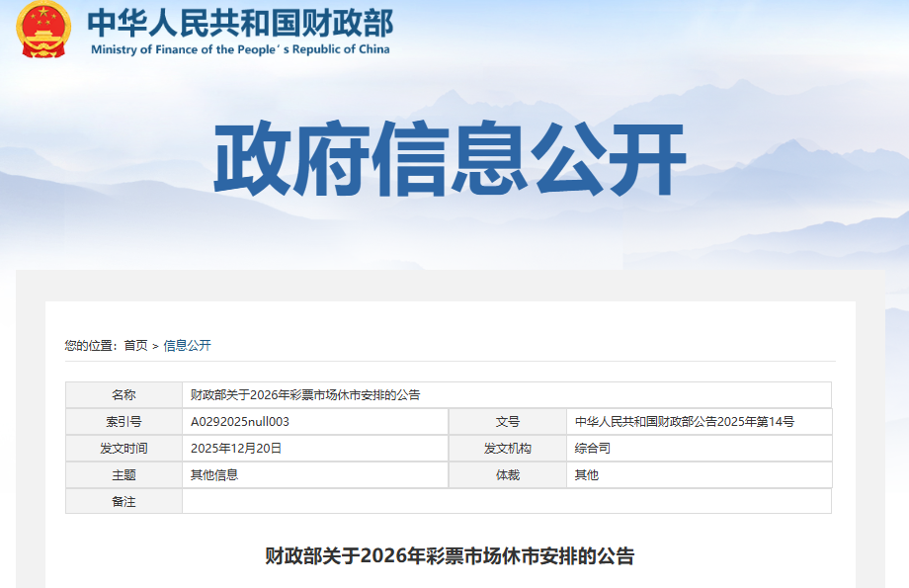Click the 文号 label cell
The image size is (909, 588).
coord(507,421)
